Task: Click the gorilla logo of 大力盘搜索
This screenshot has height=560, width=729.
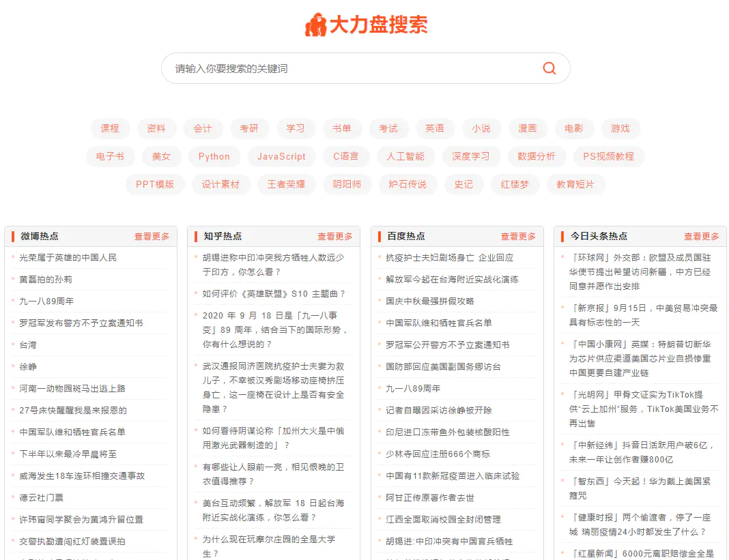Action: click(315, 25)
